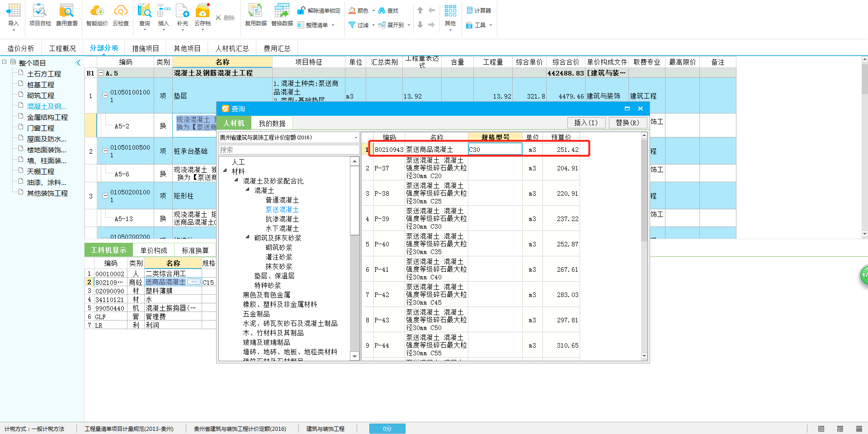The width and height of the screenshot is (868, 434).
Task: Open the 贵州省建筑与装饰工程计价定额 combo box
Action: coord(289,137)
